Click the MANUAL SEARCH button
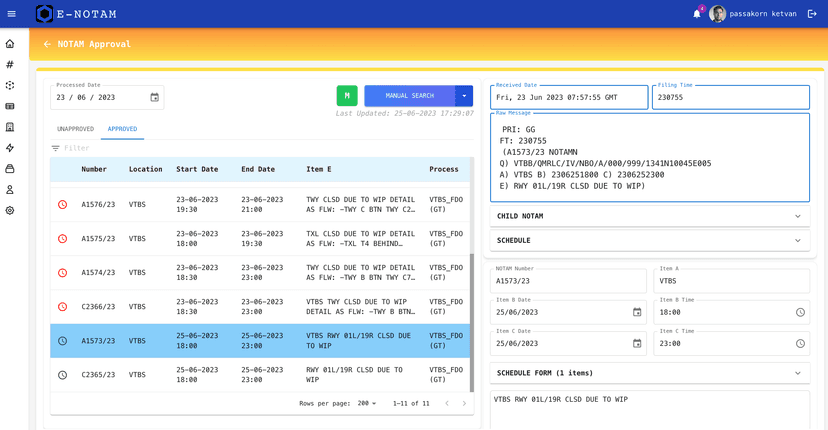 (x=409, y=96)
